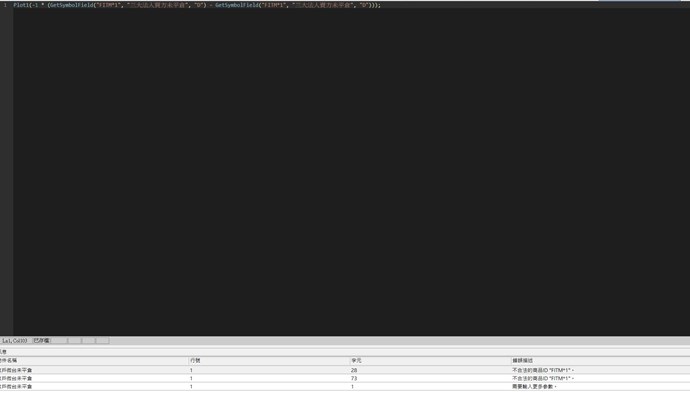The height and width of the screenshot is (400, 690).
Task: Select the error row 需要輸入更多參數
Action: pyautogui.click(x=345, y=387)
